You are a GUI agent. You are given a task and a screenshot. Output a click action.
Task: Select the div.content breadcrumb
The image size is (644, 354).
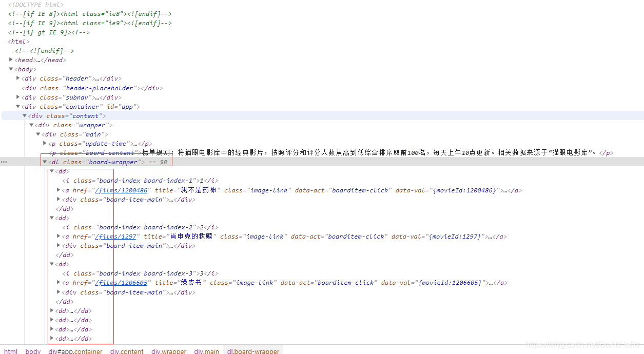(127, 351)
